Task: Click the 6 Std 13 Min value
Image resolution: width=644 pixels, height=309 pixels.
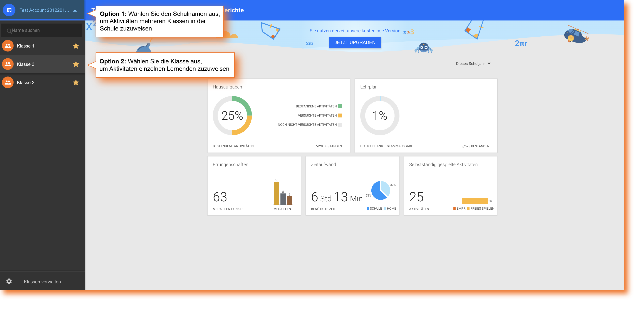Action: [337, 197]
